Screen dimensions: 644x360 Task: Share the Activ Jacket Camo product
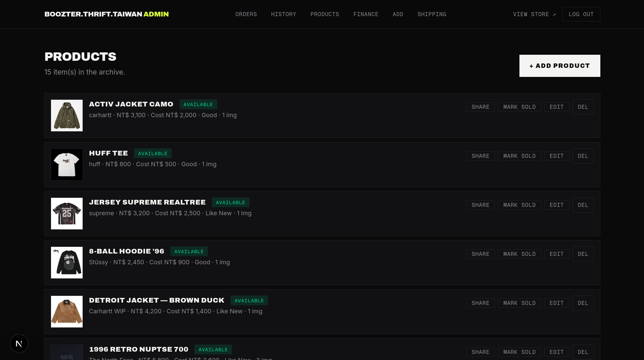(480, 107)
